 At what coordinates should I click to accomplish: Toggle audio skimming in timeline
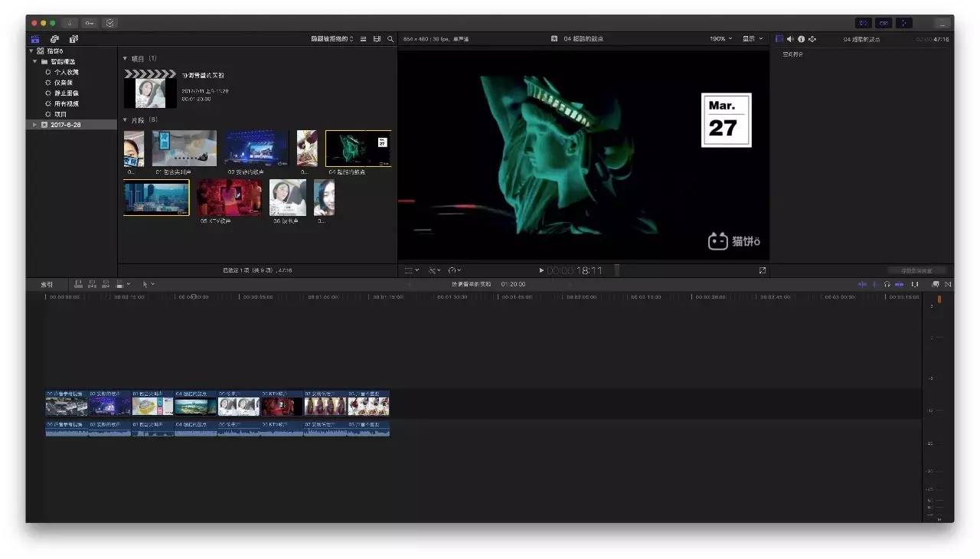tap(874, 284)
